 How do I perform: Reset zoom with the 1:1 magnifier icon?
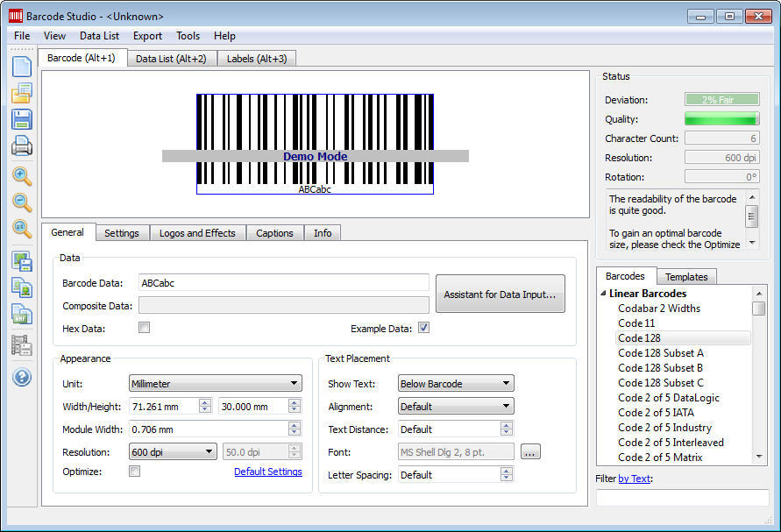tap(21, 229)
